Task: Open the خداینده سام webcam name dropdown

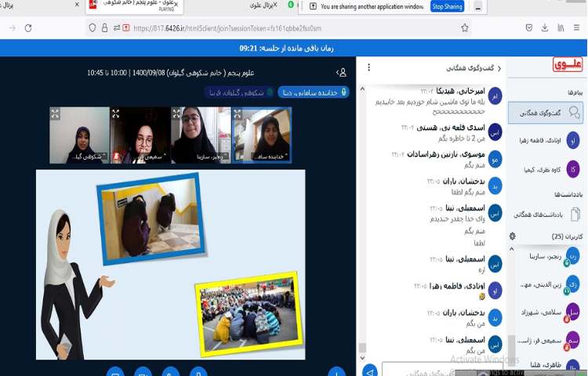Action: [270, 157]
